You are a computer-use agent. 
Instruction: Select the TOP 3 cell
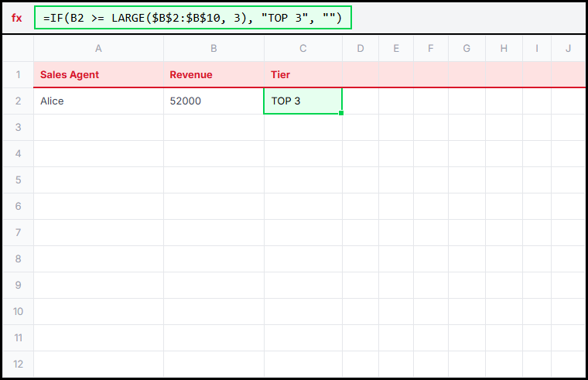[303, 101]
